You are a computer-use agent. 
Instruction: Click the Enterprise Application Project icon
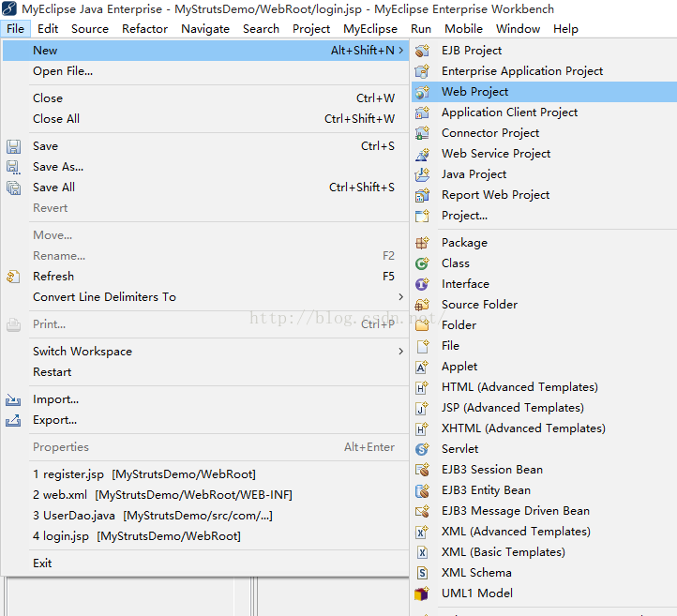422,71
